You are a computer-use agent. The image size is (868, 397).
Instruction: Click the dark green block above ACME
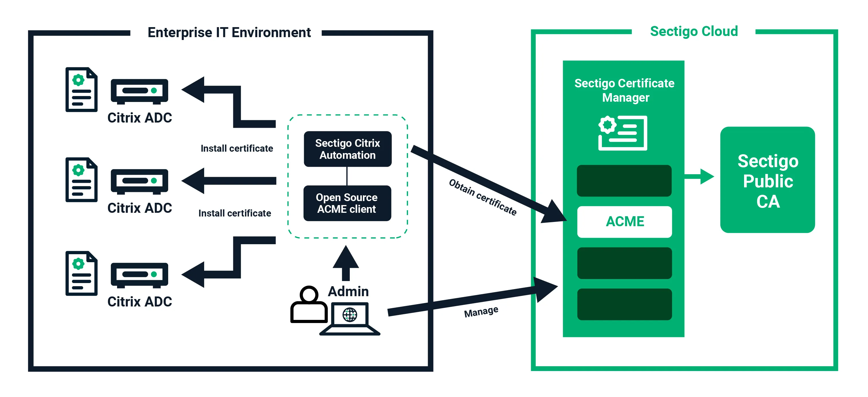pyautogui.click(x=624, y=181)
